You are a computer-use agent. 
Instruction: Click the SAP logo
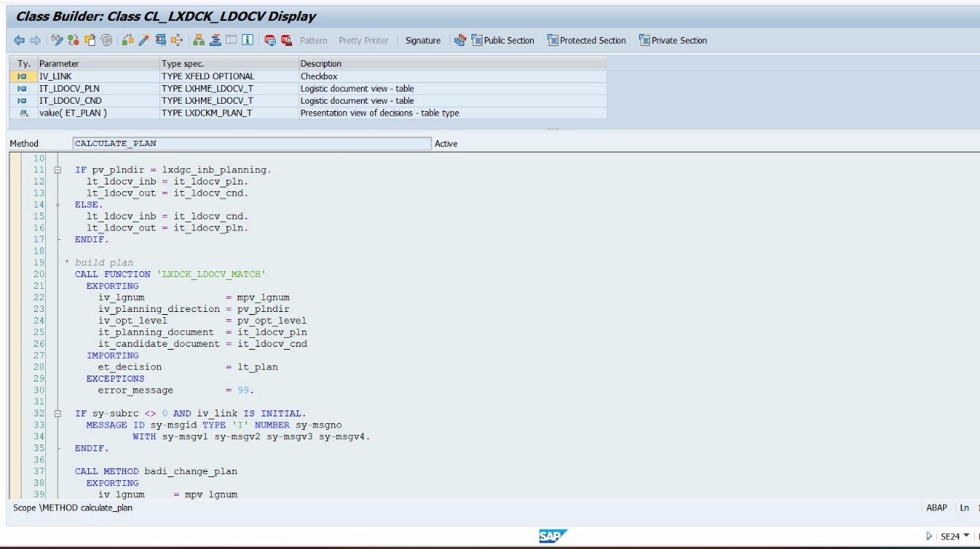552,536
